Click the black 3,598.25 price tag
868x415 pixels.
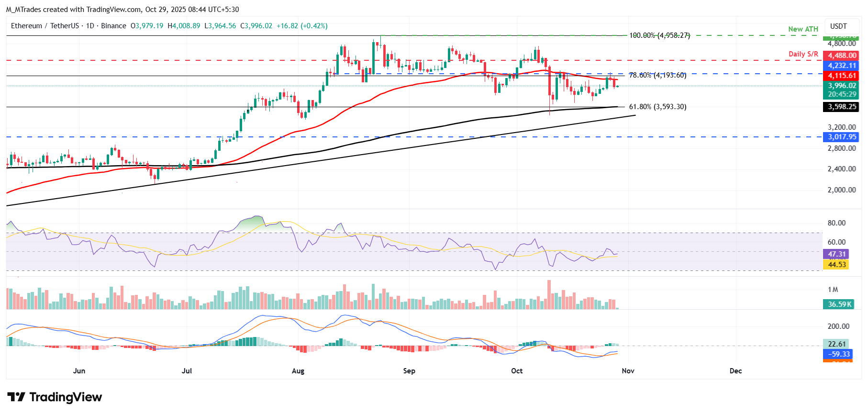click(842, 107)
